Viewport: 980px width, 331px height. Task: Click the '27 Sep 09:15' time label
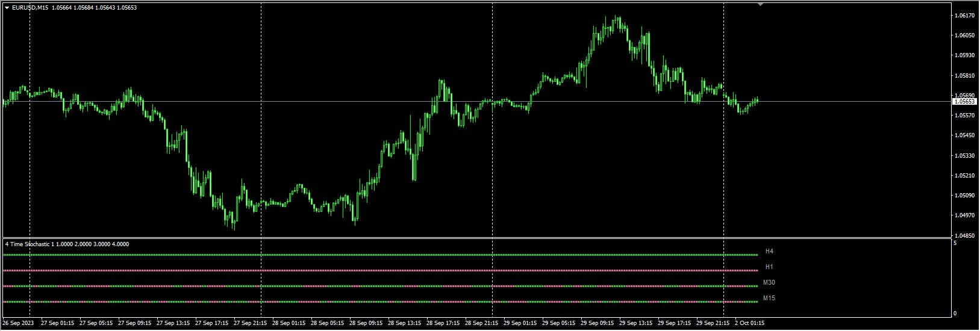[134, 323]
